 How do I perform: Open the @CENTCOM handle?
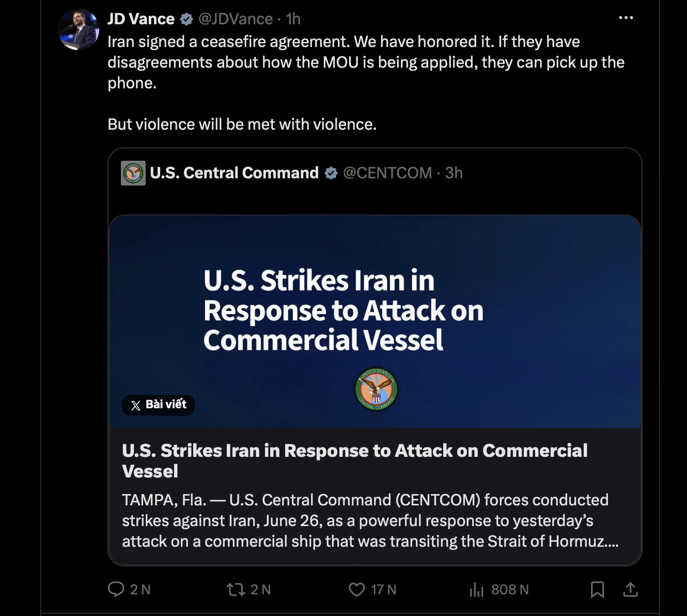click(387, 173)
